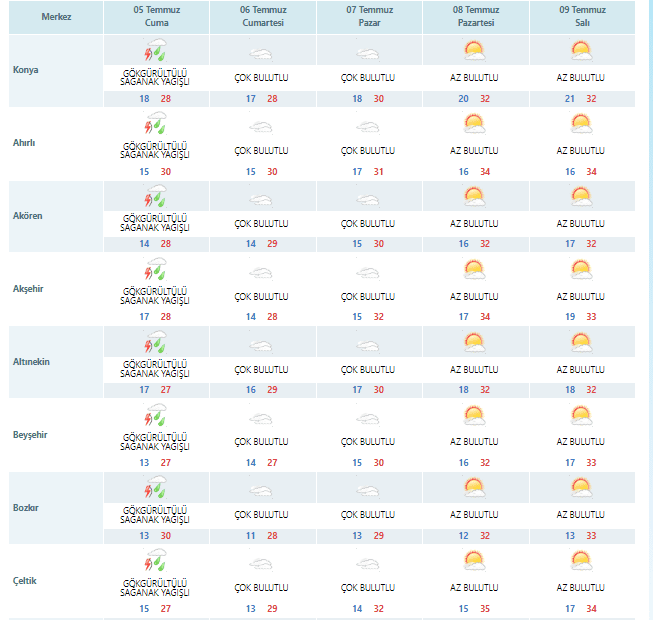The width and height of the screenshot is (653, 620).
Task: Click Bozkır ÇOK BULUTLU text on Cumartesi
Action: [261, 514]
